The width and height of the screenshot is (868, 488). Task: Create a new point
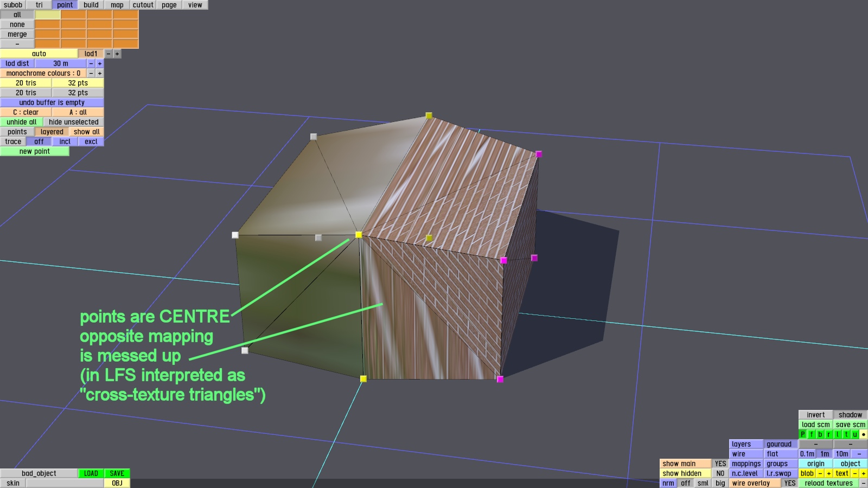click(35, 151)
